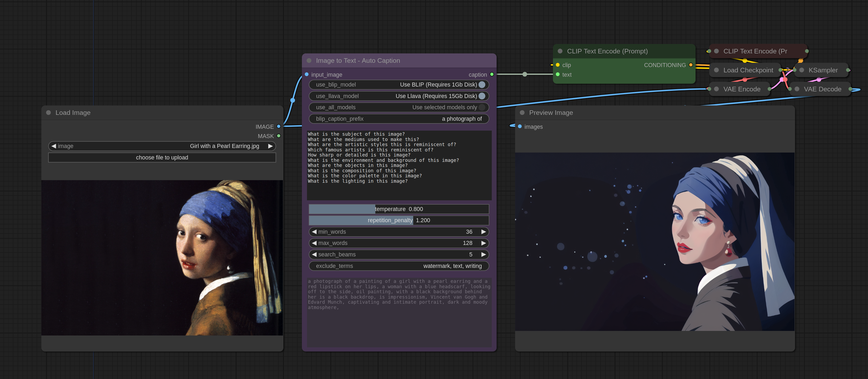This screenshot has height=379, width=868.
Task: Click the max_words value 128
Action: 467,243
